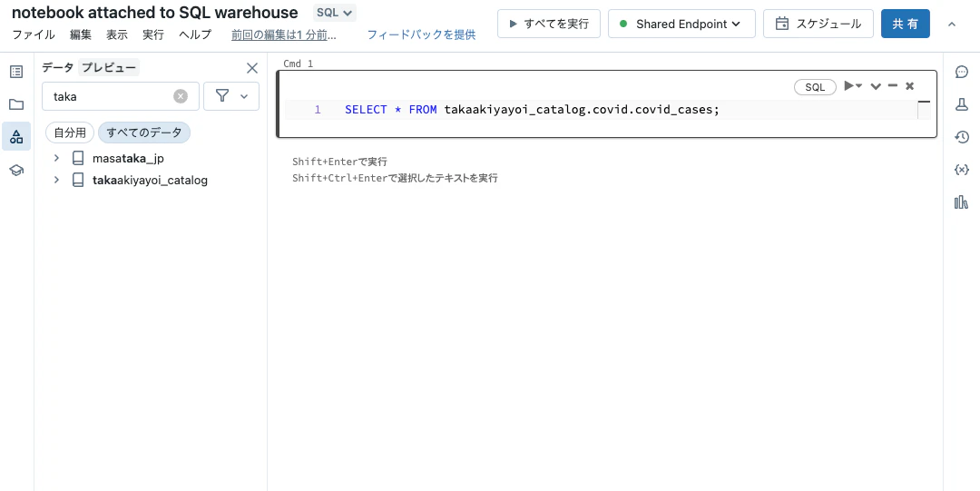Viewport: 980px width, 491px height.
Task: Open the libraries books icon
Action: point(962,202)
